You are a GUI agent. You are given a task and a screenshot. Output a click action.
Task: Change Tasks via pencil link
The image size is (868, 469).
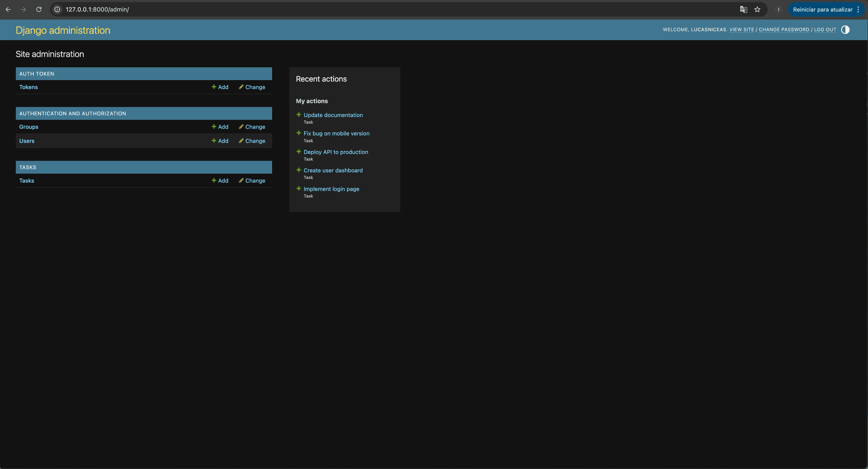click(252, 181)
